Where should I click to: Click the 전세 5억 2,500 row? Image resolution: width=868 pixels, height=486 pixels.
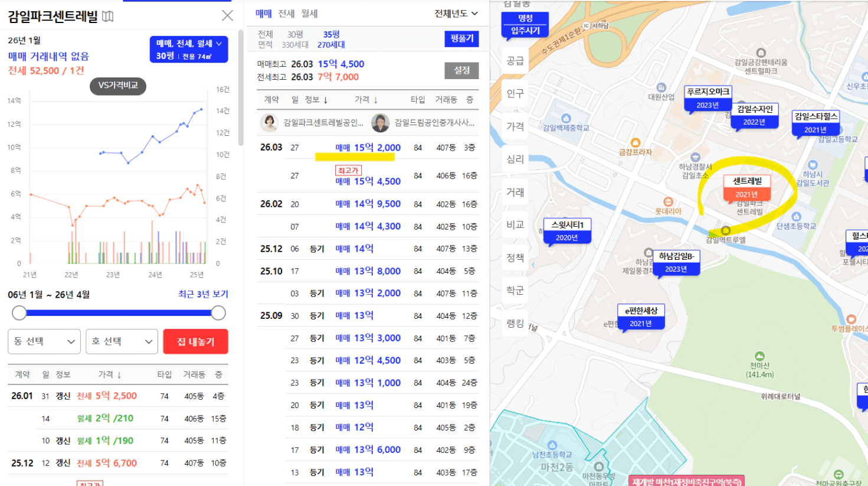118,396
